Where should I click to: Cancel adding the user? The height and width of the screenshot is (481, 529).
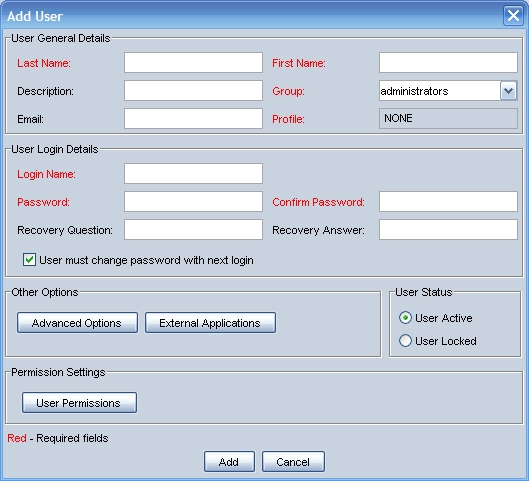(x=293, y=462)
